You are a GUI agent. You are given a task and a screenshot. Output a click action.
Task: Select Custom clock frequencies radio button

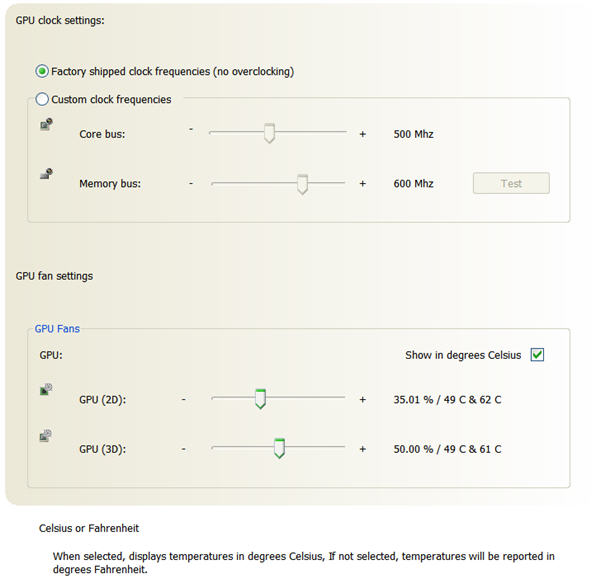tap(42, 99)
